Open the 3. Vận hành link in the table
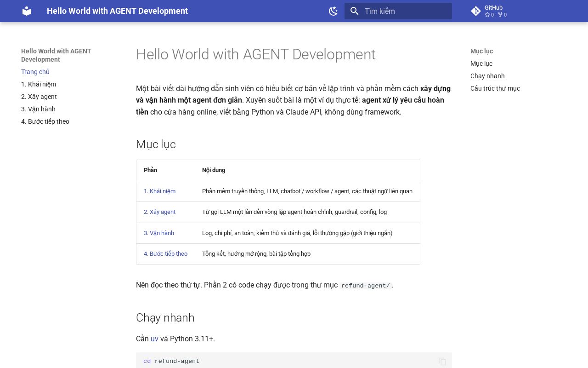 159,233
